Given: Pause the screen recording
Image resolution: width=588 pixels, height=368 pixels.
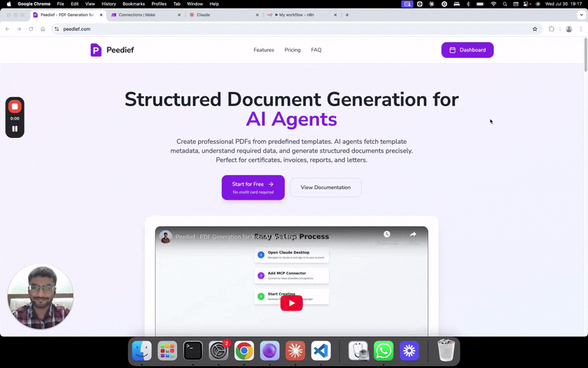Looking at the screenshot, I should 15,129.
